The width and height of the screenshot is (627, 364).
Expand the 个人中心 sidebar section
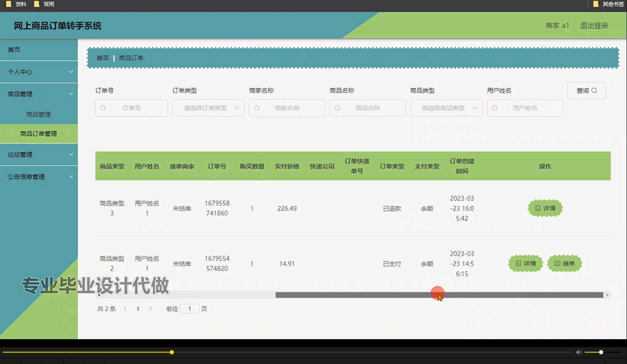point(39,72)
